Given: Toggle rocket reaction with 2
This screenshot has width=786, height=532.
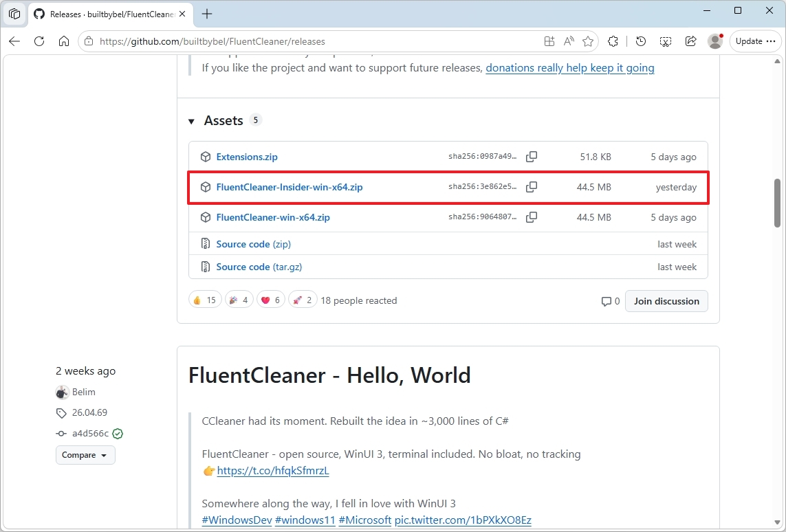Looking at the screenshot, I should 303,300.
